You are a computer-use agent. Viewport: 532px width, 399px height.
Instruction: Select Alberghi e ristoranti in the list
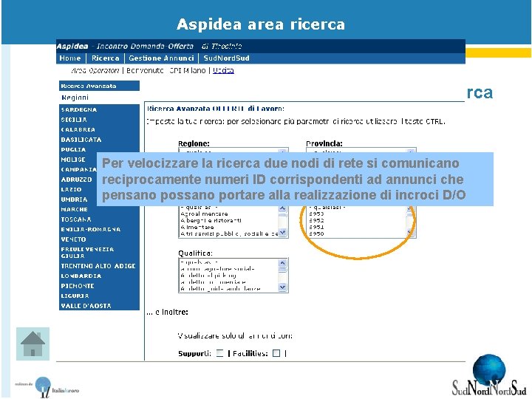coord(211,220)
